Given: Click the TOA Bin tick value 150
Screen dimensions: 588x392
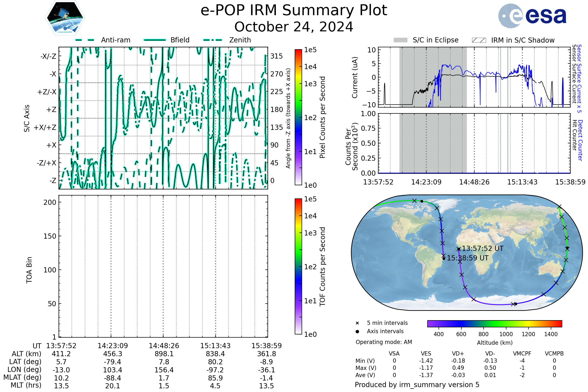Looking at the screenshot, I should tap(50, 236).
